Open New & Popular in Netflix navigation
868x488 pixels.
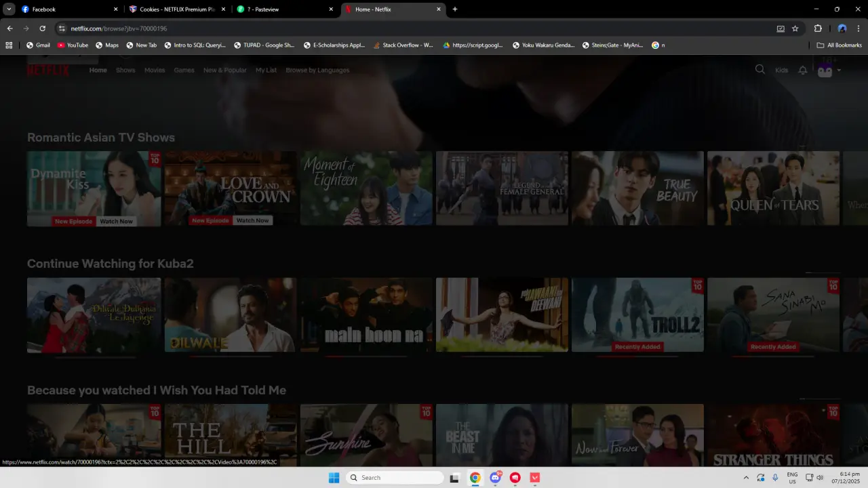point(225,70)
